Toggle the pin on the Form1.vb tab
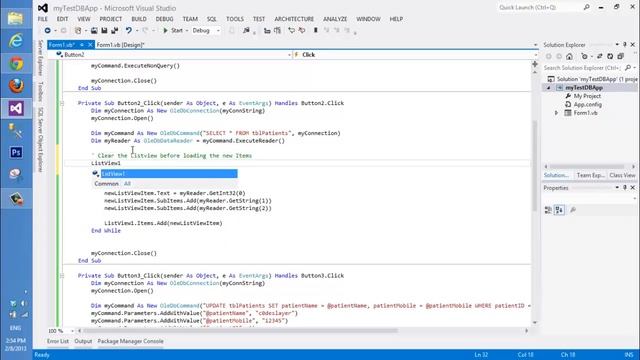The image size is (640, 360). 82,45
